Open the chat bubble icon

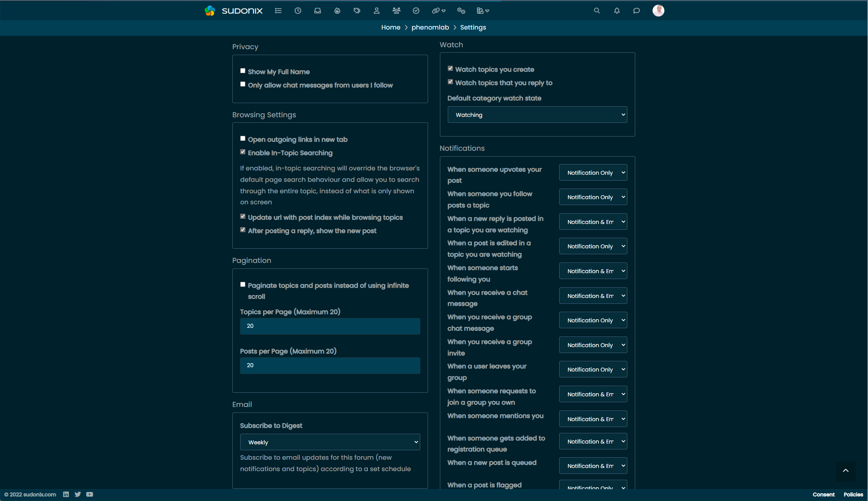point(636,11)
